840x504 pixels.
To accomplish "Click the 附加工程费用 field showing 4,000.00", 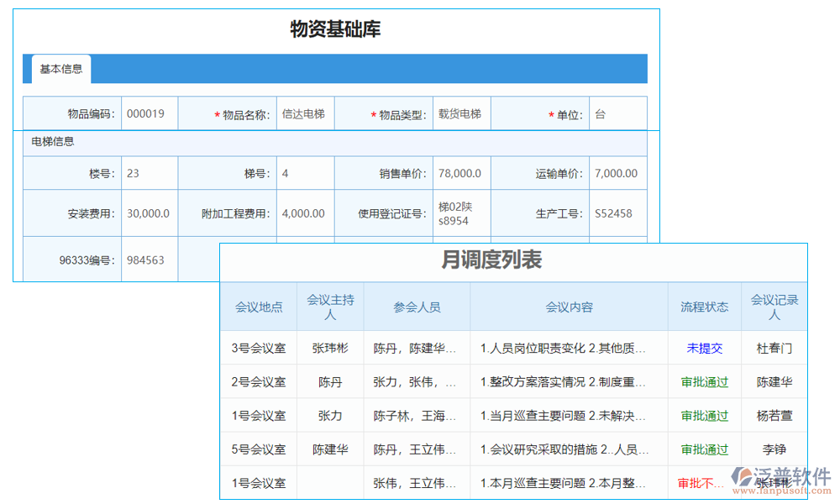I will click(x=304, y=213).
